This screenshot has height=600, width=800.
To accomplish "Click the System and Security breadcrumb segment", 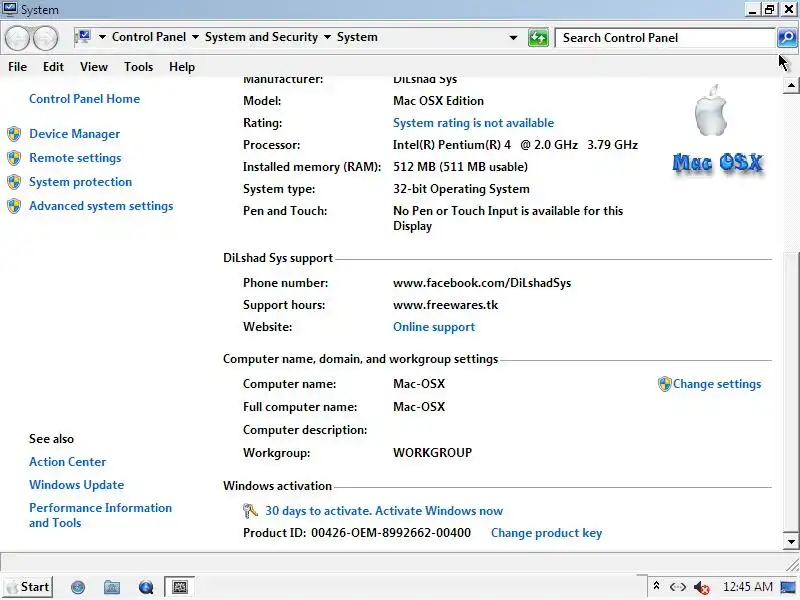I will tap(261, 37).
